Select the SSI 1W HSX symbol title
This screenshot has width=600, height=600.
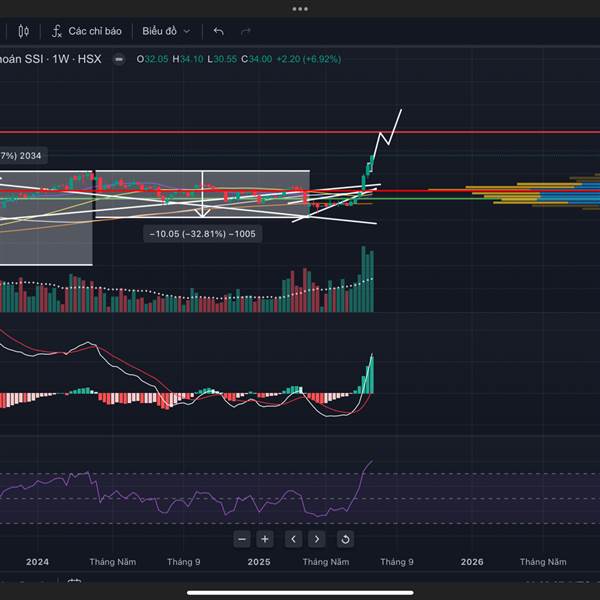pyautogui.click(x=51, y=59)
